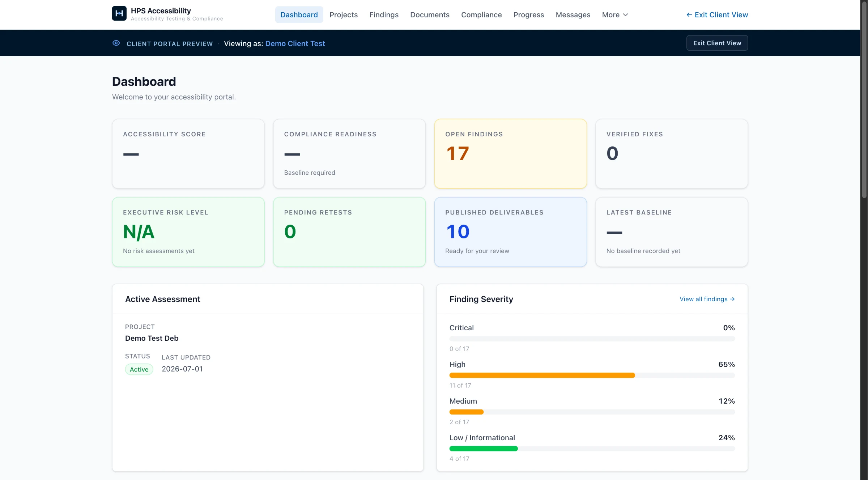Click 'No baseline recorded yet' text
868x480 pixels.
coord(643,251)
